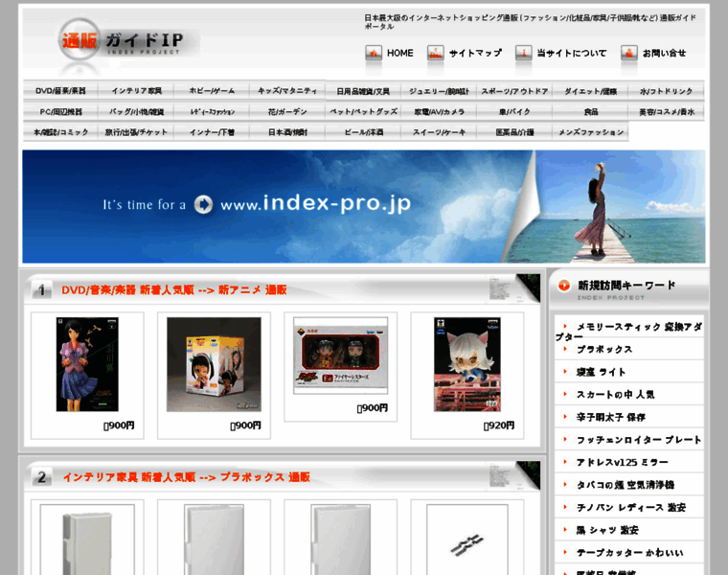Open the フッチェンロイター プレート keyword link

point(639,439)
